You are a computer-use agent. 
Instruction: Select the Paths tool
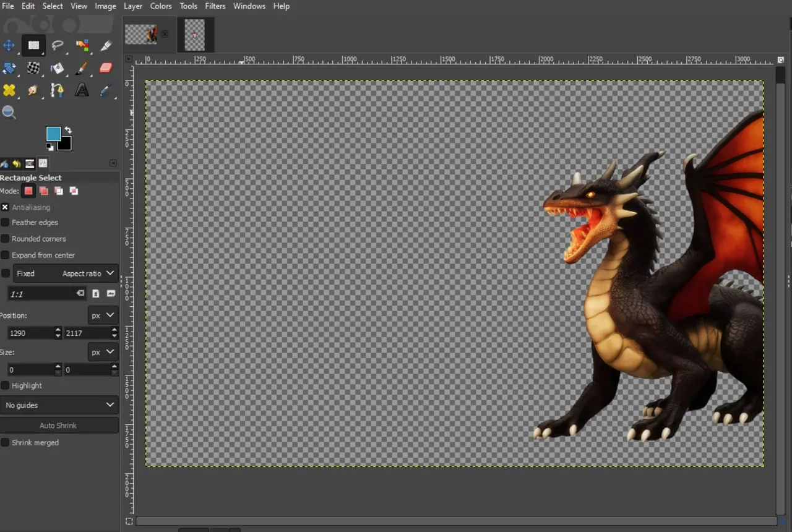[x=58, y=90]
